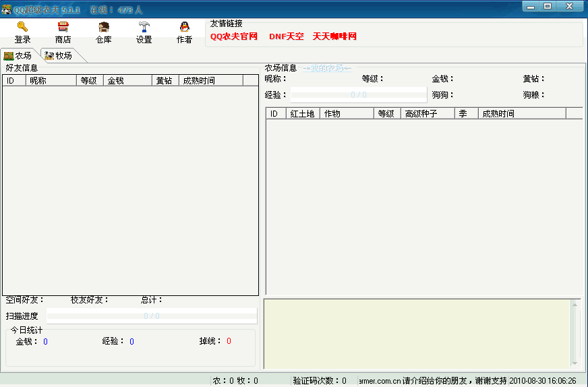Switch to the 牧场 tab
Image resolution: width=588 pixels, height=387 pixels.
point(59,55)
